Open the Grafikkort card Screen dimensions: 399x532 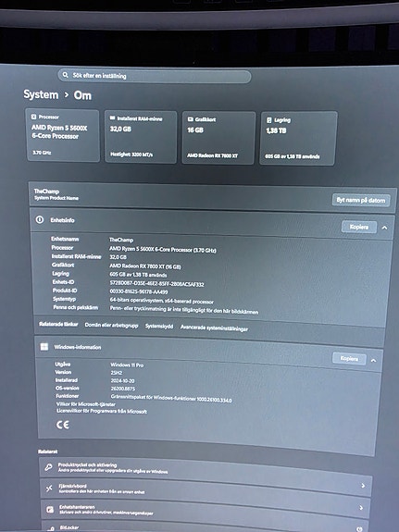[x=218, y=138]
